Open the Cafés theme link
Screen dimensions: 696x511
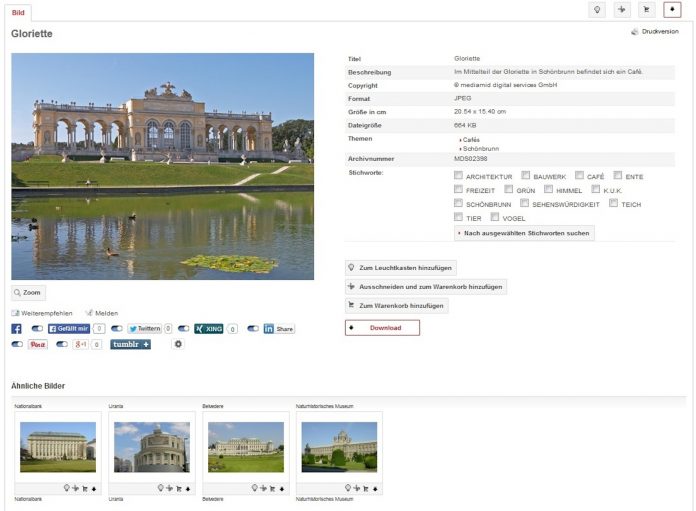point(471,140)
